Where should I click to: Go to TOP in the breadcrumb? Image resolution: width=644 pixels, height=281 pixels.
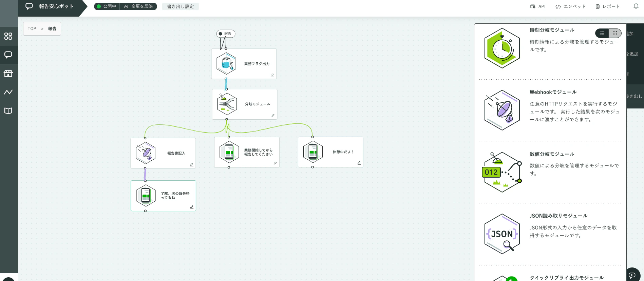tap(32, 29)
